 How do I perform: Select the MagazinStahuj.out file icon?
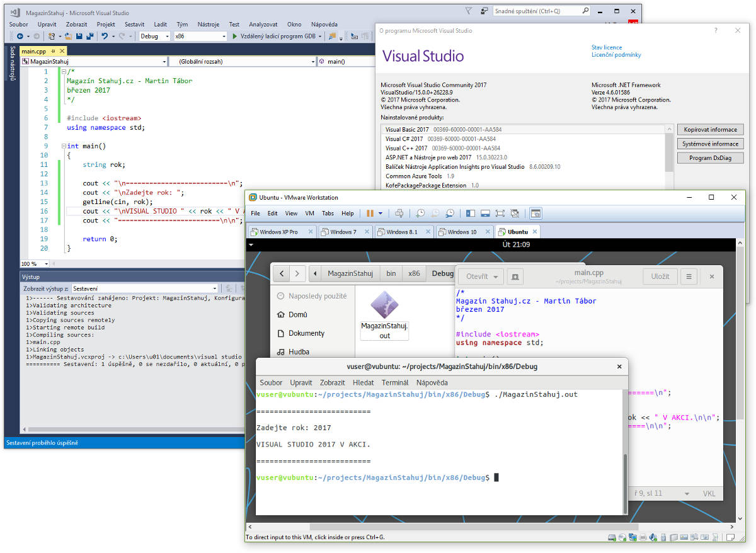384,306
